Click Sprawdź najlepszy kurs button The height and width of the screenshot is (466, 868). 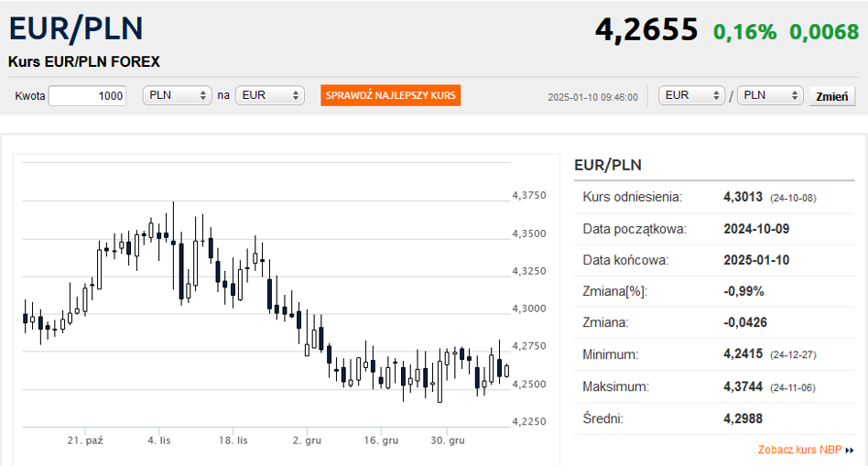point(390,95)
